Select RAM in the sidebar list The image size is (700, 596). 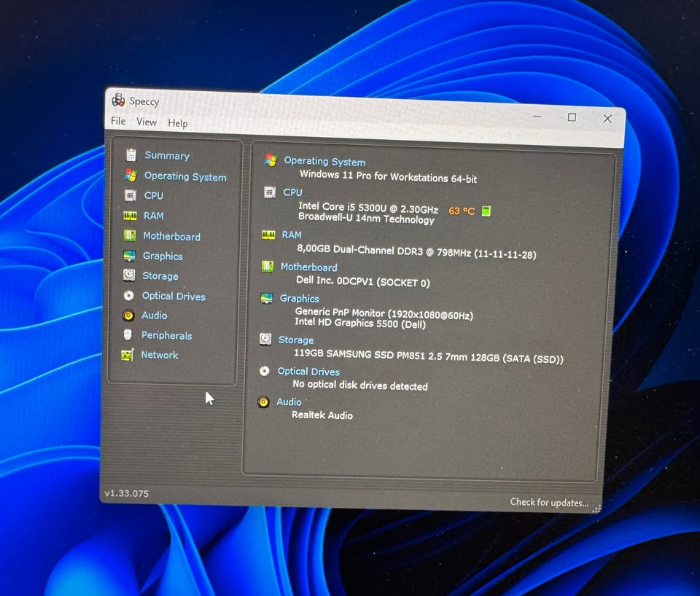pos(154,216)
